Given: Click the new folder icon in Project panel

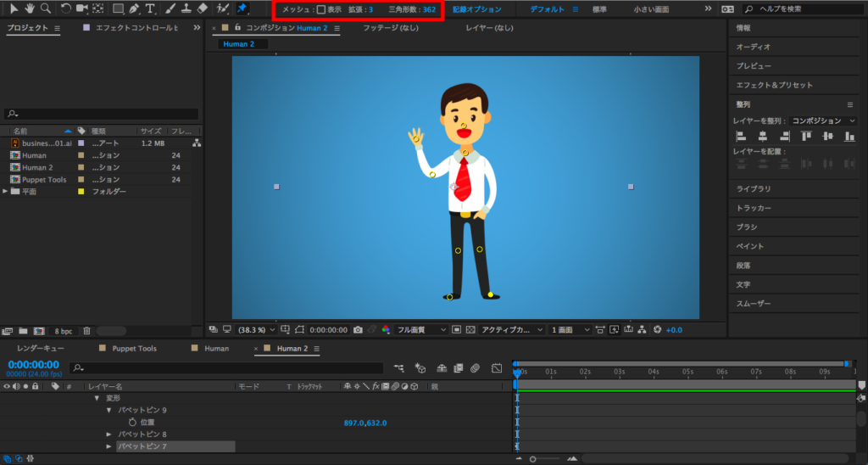Looking at the screenshot, I should [23, 331].
